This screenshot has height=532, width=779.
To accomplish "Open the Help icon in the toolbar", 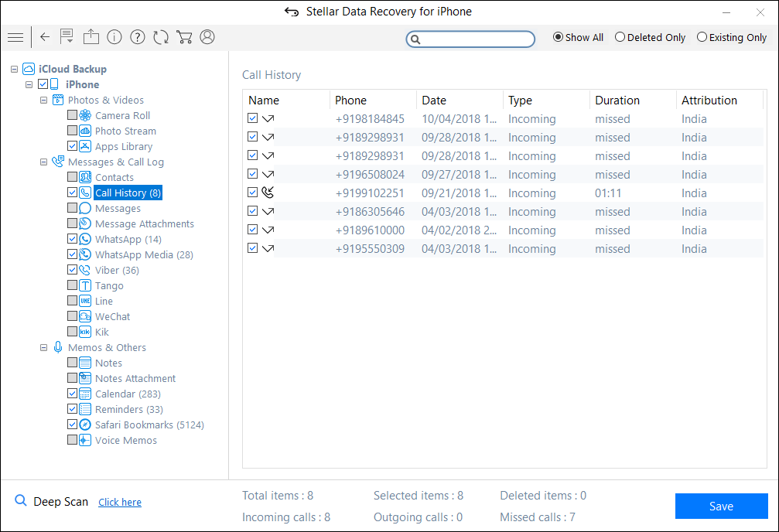I will pyautogui.click(x=137, y=36).
